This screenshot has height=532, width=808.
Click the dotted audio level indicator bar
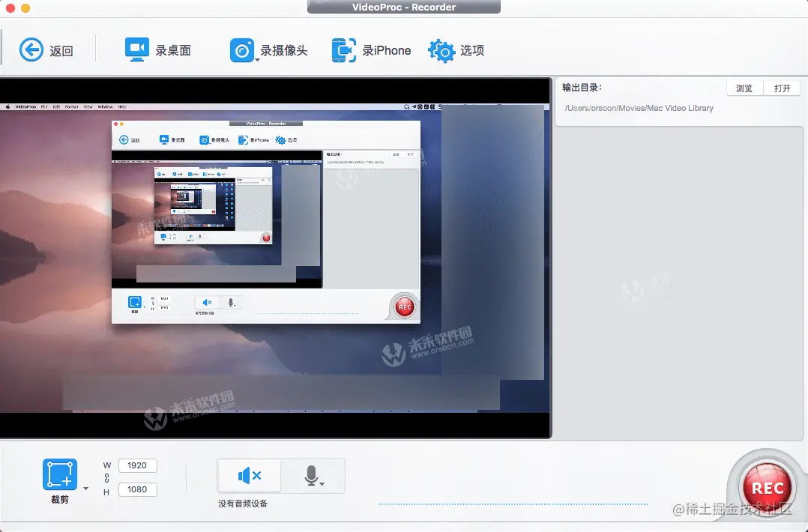click(x=513, y=504)
